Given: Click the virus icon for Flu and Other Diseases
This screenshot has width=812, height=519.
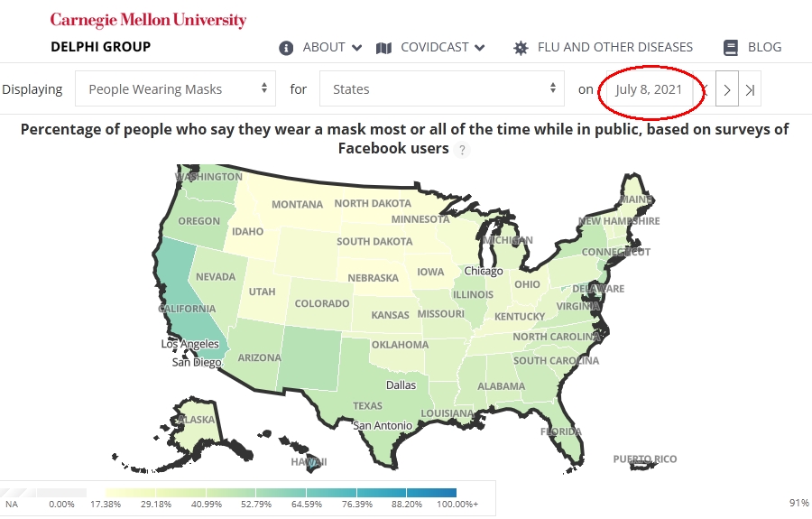Looking at the screenshot, I should pyautogui.click(x=521, y=48).
